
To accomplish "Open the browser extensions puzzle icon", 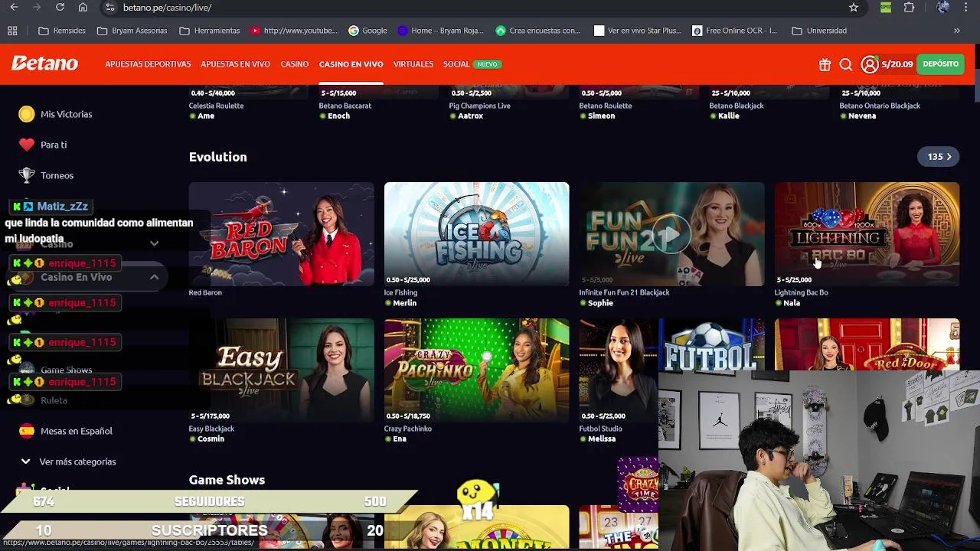I will coord(909,8).
